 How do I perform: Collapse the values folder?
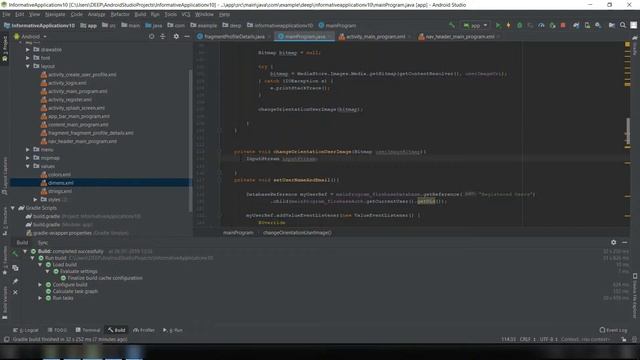click(x=28, y=166)
